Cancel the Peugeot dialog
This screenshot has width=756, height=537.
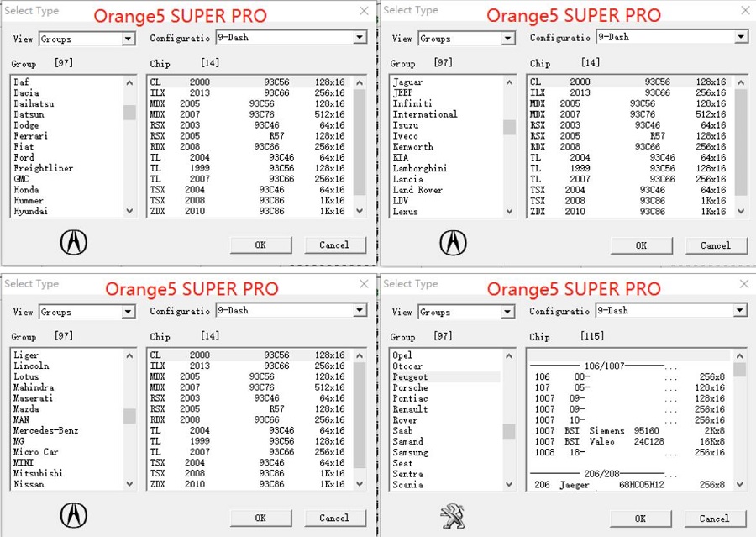click(715, 519)
